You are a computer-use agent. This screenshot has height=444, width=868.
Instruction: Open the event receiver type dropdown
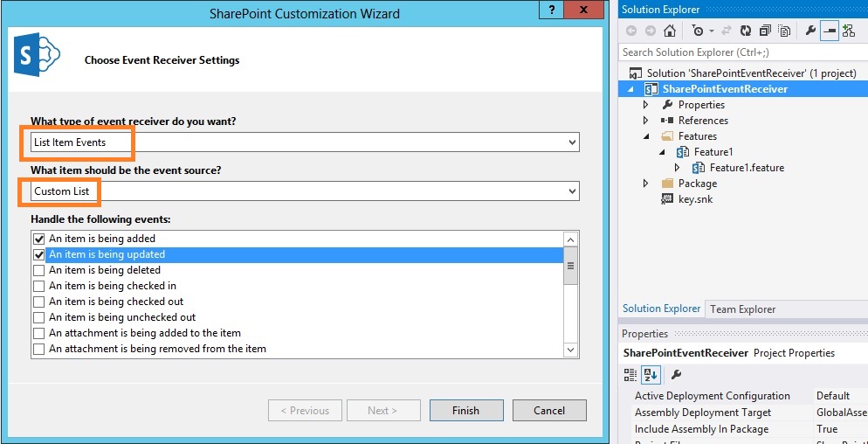coord(572,142)
